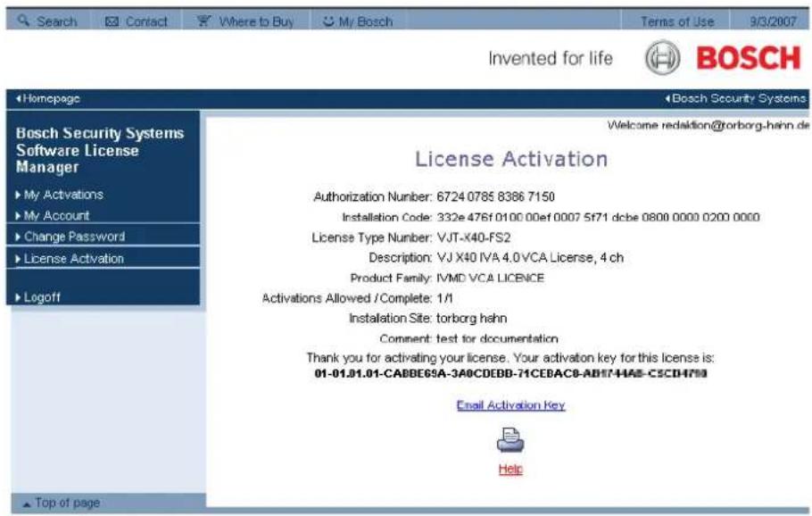This screenshot has width=812, height=516.
Task: Click Invented for life slogan
Action: [551, 58]
